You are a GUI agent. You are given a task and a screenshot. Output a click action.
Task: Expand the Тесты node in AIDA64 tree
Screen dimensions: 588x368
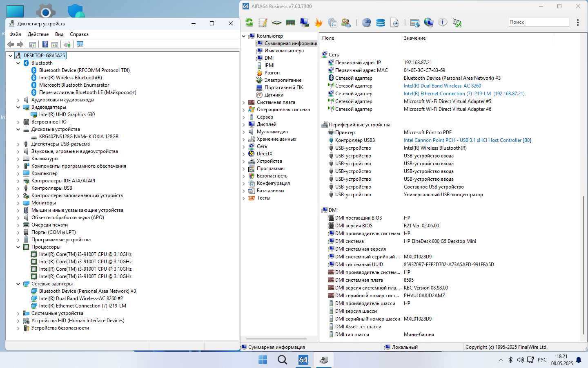pyautogui.click(x=244, y=198)
